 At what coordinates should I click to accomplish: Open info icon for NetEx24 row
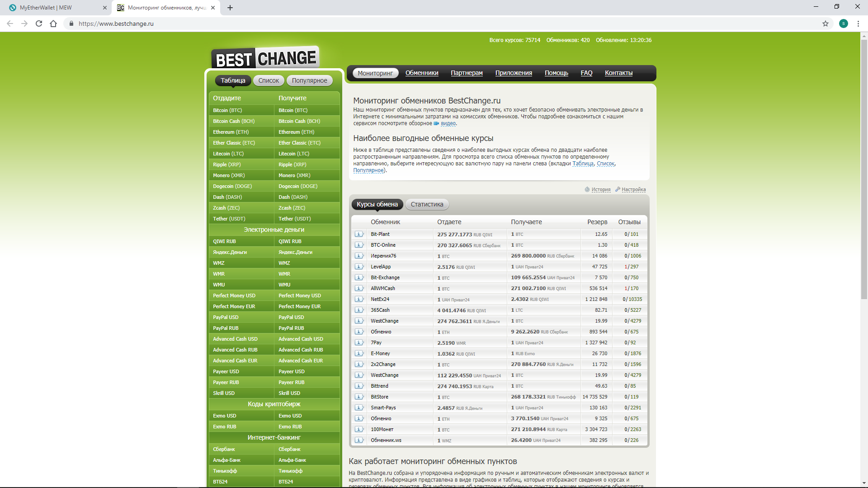tap(359, 299)
